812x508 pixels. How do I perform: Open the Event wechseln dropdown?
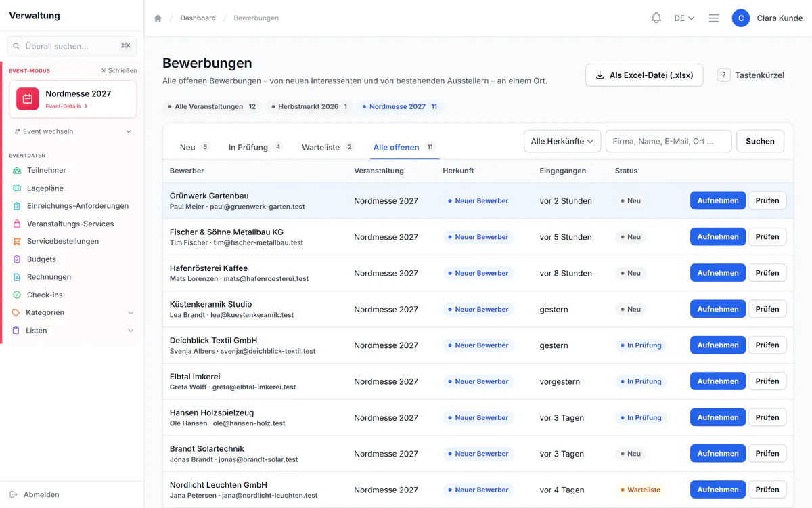pyautogui.click(x=73, y=131)
